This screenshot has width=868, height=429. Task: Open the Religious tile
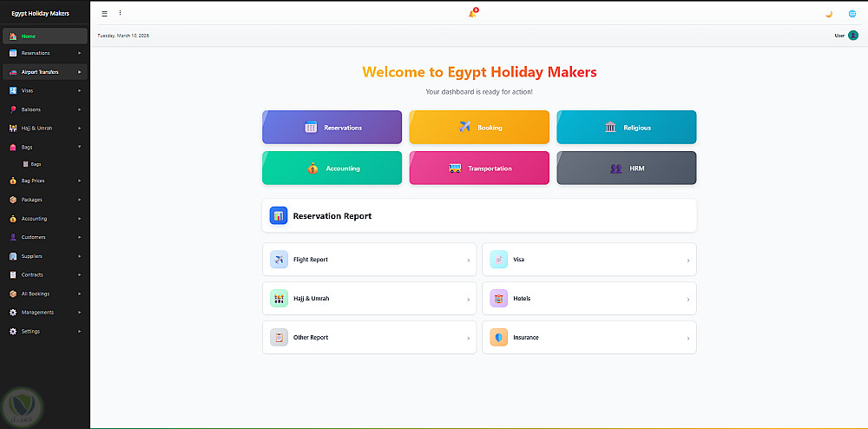(x=627, y=128)
